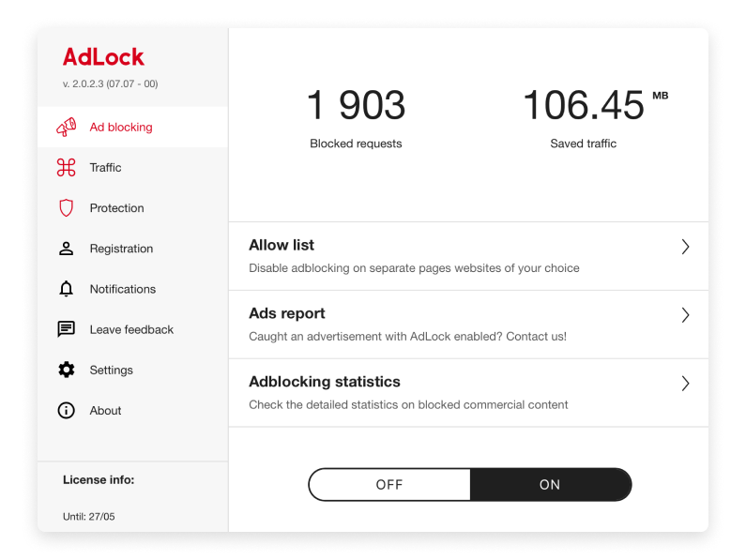
Task: Click the Traffic command-symbol icon
Action: (66, 168)
